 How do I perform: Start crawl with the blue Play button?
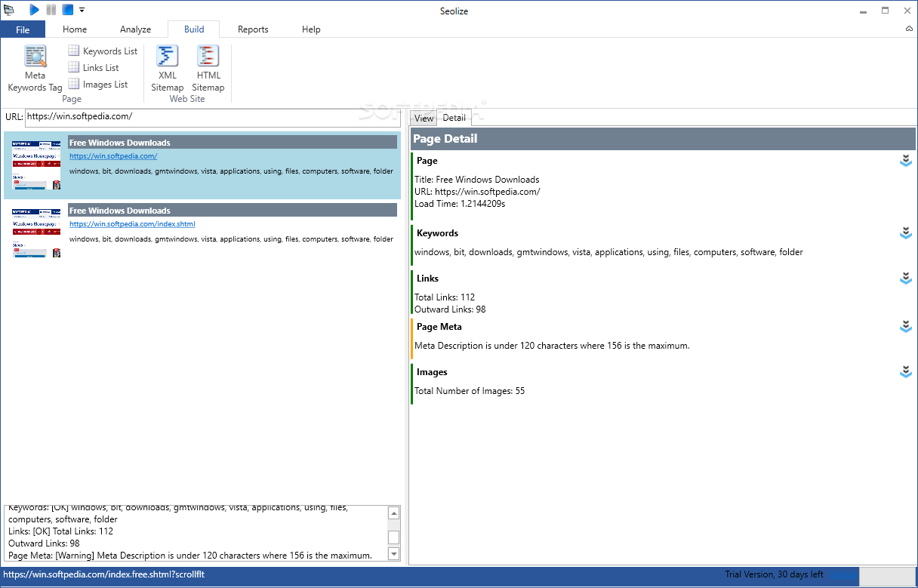pos(34,10)
